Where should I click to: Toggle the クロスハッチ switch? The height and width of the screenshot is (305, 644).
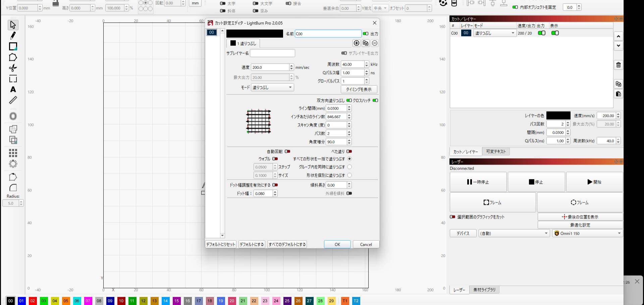[x=375, y=101]
